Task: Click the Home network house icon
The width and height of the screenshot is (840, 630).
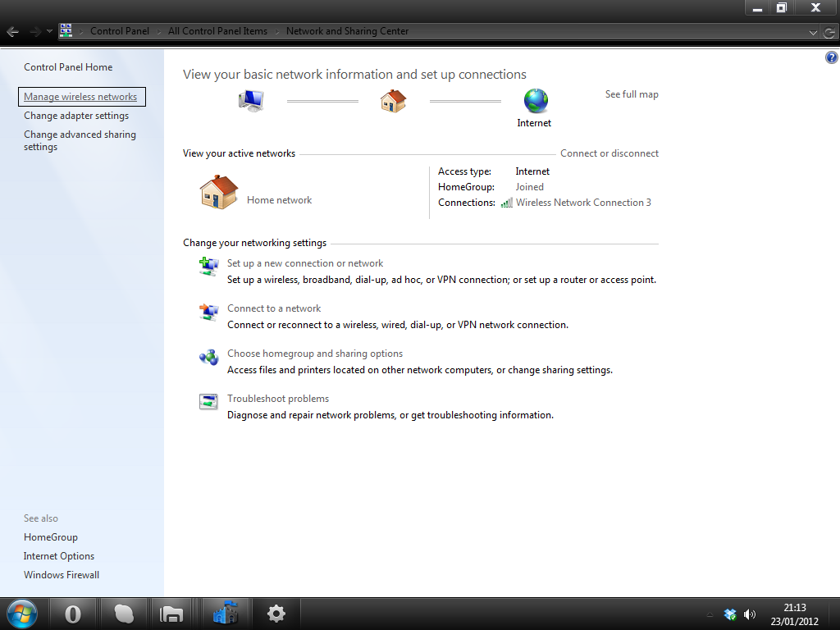Action: pyautogui.click(x=218, y=192)
